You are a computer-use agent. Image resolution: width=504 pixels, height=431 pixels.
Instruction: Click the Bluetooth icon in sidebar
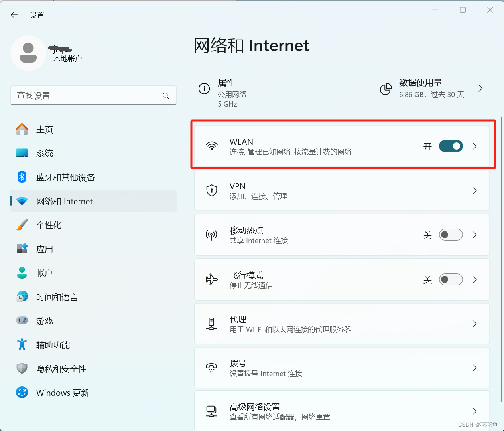point(22,177)
